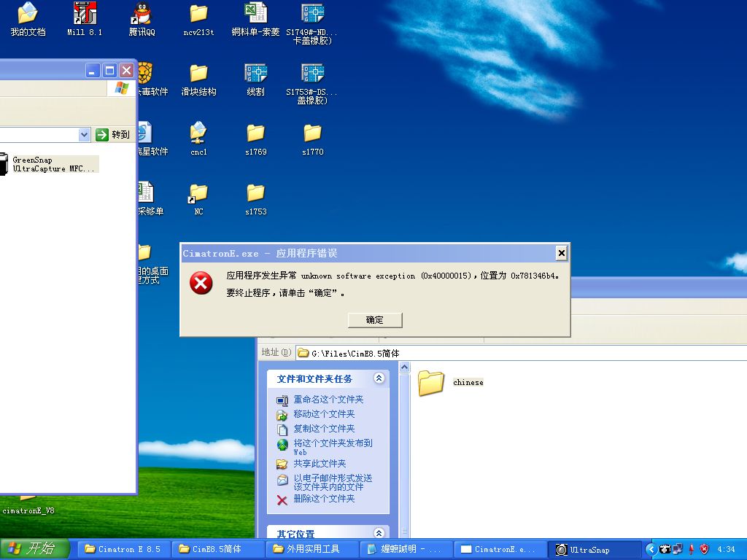Open the 滑块结构 folder icon
Image resolution: width=747 pixels, height=560 pixels.
(198, 79)
